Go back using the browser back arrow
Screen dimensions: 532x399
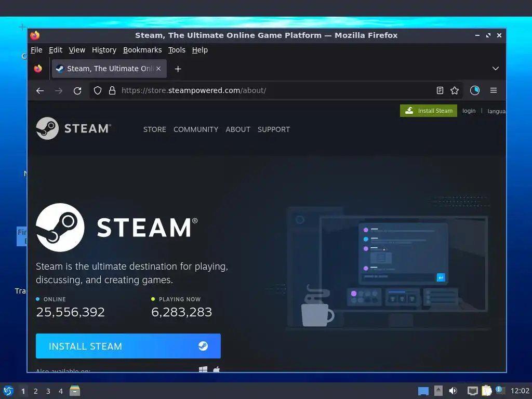pyautogui.click(x=40, y=90)
